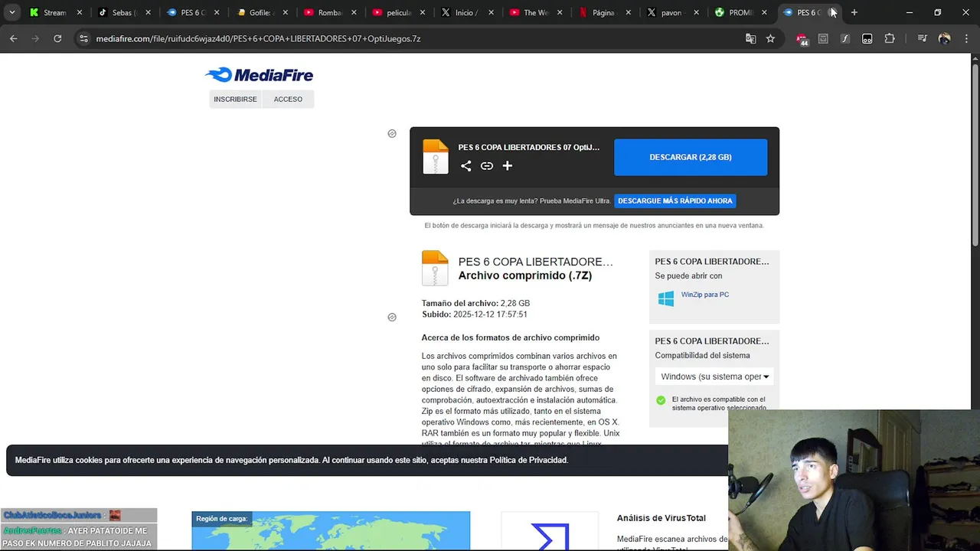Click the green compatibility check icon
980x551 pixels.
click(661, 400)
